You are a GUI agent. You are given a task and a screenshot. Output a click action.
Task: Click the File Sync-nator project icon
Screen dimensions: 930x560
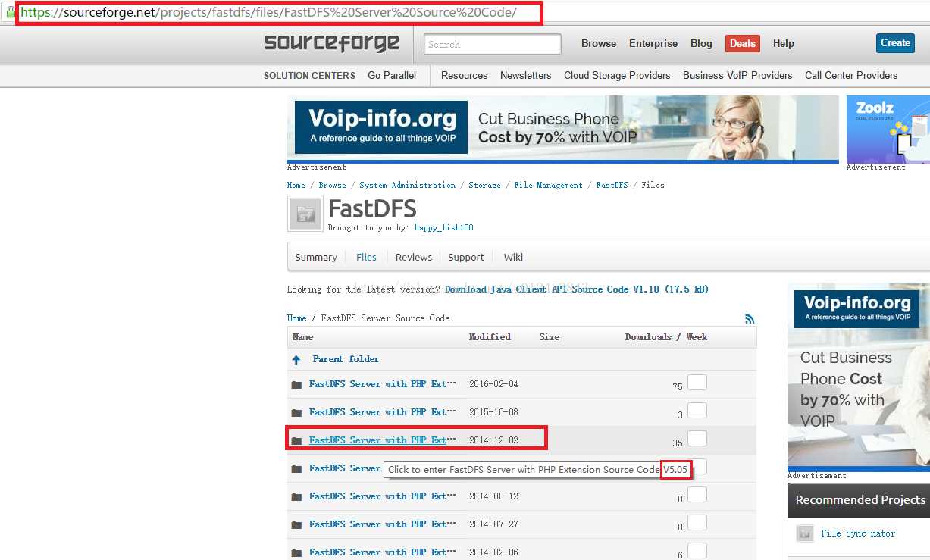(805, 533)
